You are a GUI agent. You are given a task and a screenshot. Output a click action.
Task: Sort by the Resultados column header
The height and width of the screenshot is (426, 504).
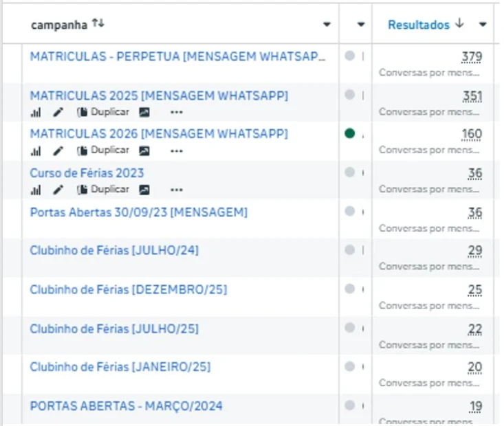click(419, 25)
